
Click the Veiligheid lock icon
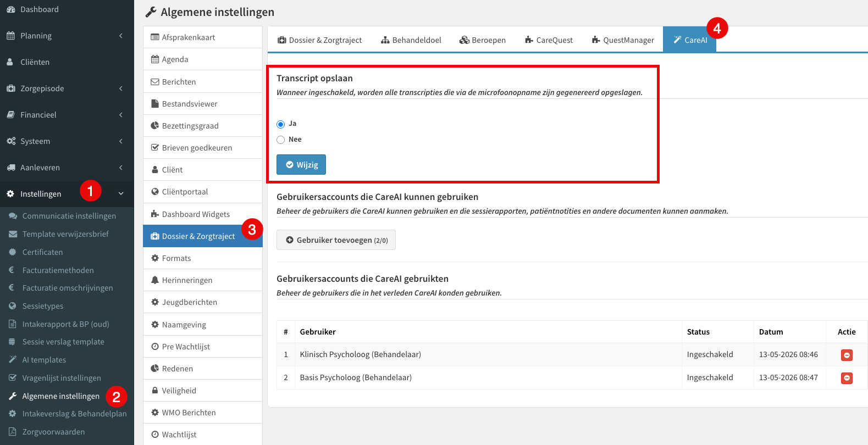coord(155,391)
